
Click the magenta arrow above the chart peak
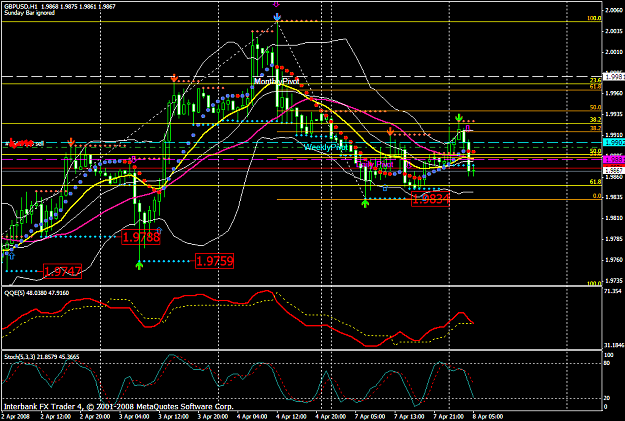click(276, 4)
